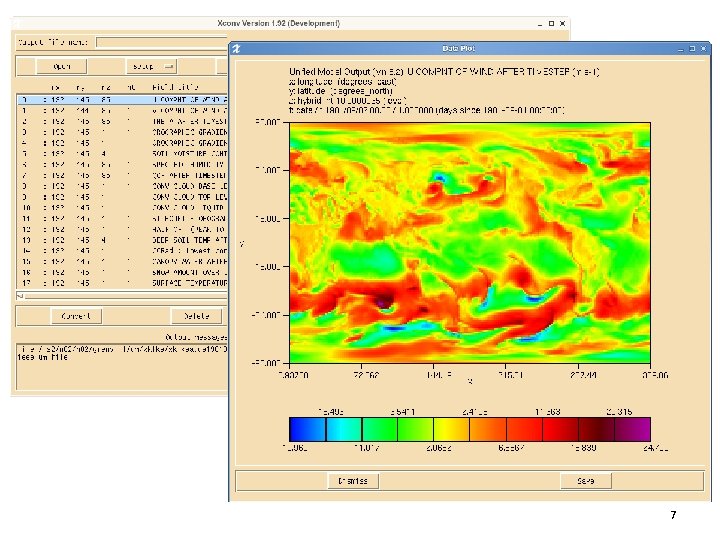Minimize the Xconv main window
720x540 pixels.
[x=540, y=23]
